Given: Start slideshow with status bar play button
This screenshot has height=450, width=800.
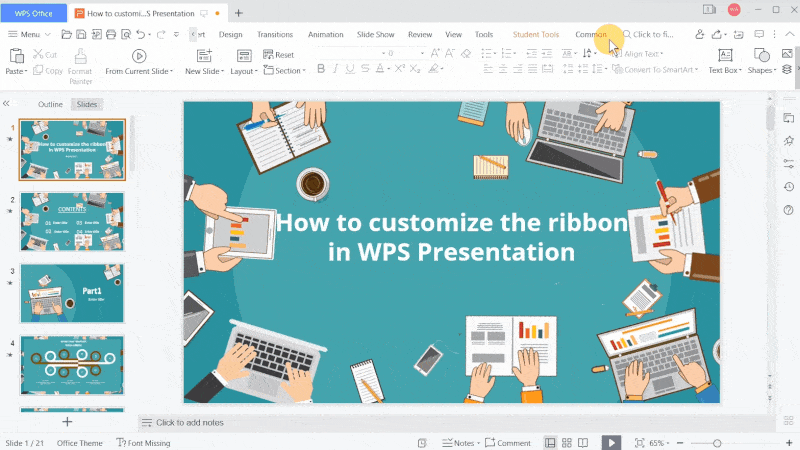Looking at the screenshot, I should point(611,442).
